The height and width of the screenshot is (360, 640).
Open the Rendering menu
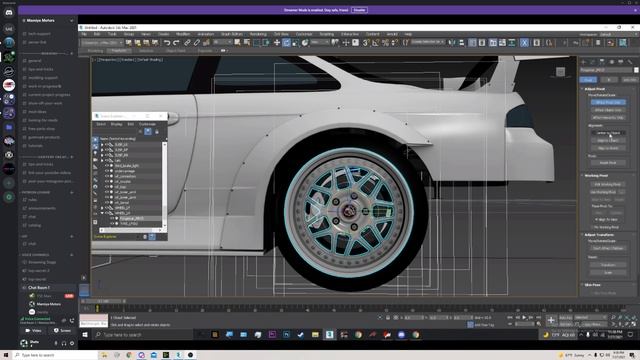click(258, 34)
